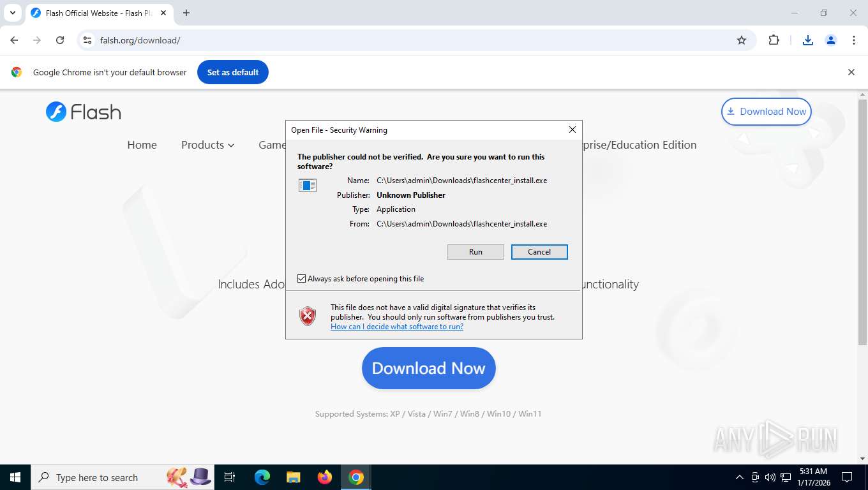Image resolution: width=868 pixels, height=490 pixels.
Task: Bookmark this page with the star icon
Action: click(742, 40)
